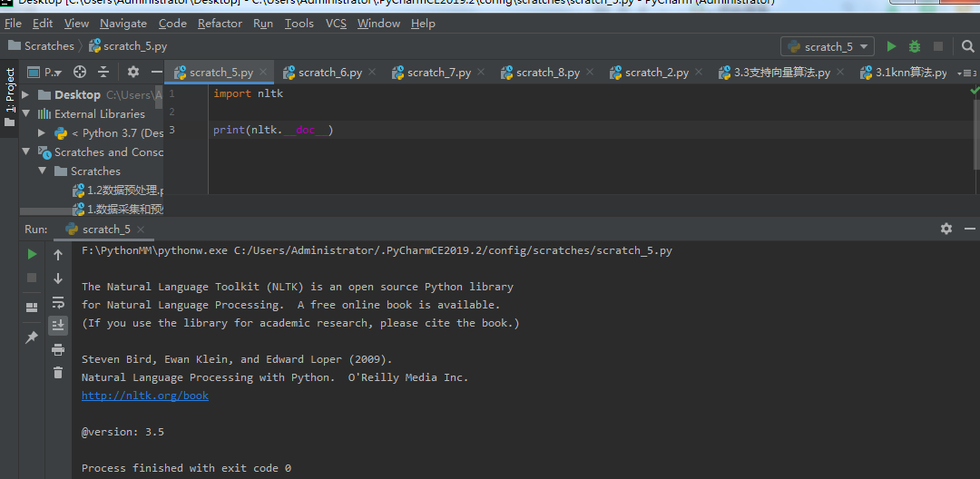
Task: Select 1.2数据预处理 file in Scratches
Action: click(x=118, y=190)
